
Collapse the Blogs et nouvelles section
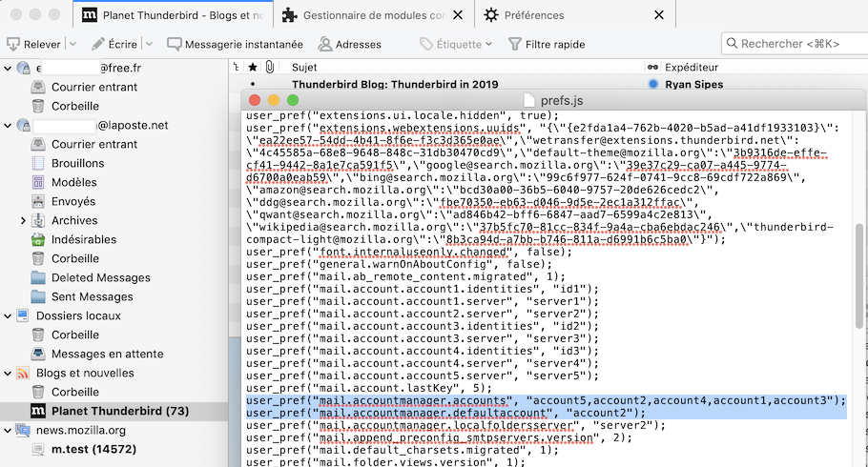[x=8, y=373]
